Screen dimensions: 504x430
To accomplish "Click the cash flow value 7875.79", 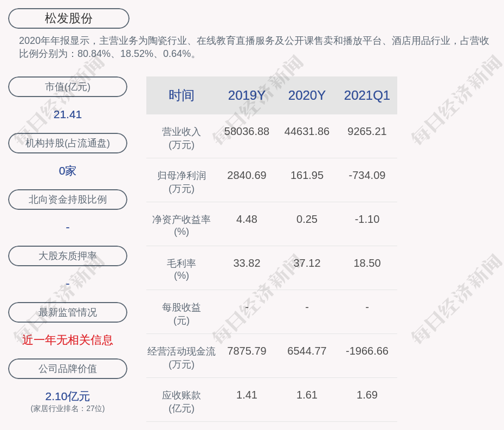I will (x=247, y=351).
